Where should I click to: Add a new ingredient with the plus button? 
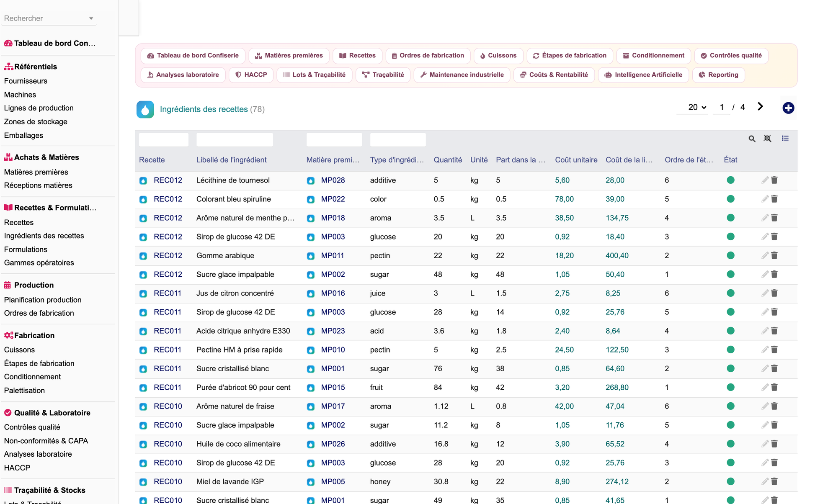click(788, 108)
